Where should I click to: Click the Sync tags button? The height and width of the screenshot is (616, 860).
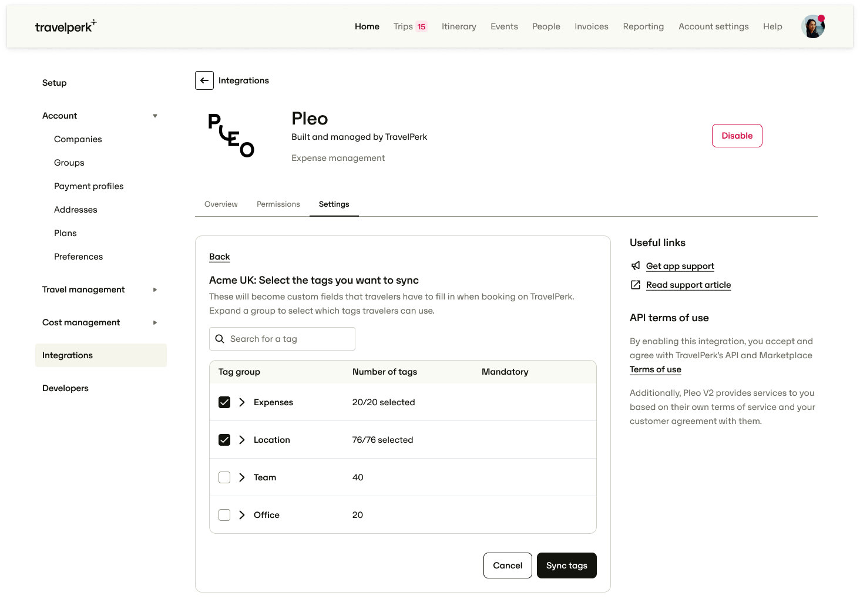[x=567, y=565]
